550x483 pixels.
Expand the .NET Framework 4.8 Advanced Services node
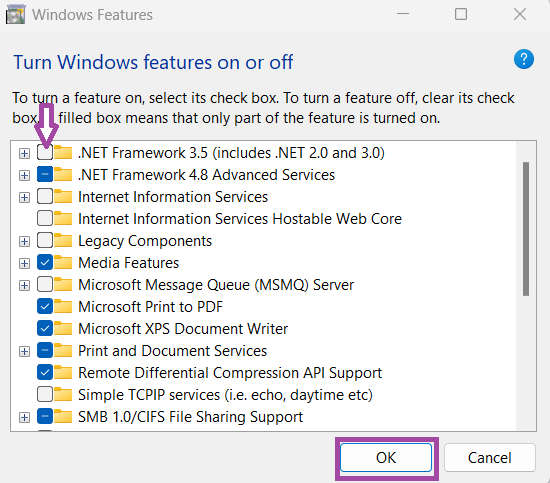(x=24, y=175)
